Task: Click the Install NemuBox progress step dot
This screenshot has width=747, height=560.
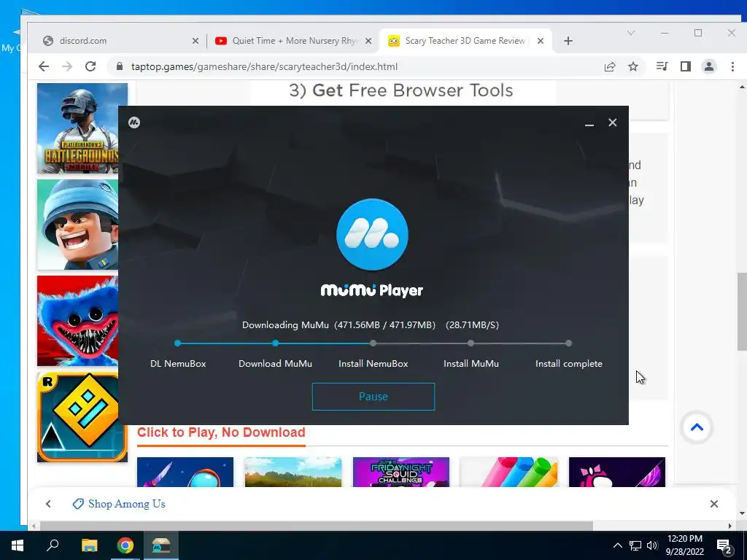Action: 373,343
